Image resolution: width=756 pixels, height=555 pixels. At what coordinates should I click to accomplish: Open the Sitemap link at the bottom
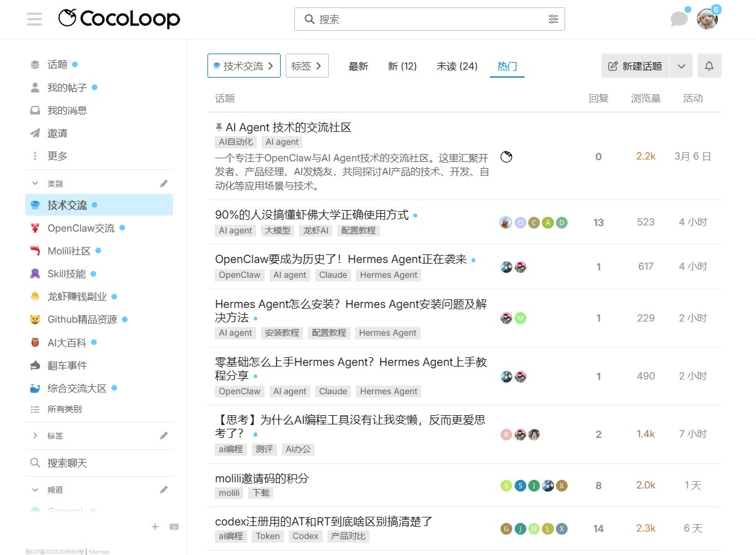98,551
